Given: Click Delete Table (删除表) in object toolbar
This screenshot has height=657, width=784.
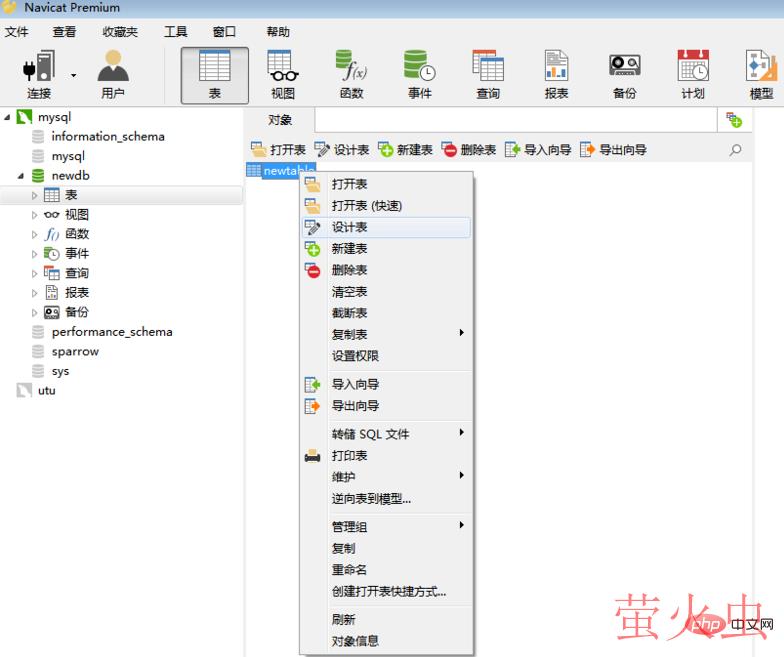Looking at the screenshot, I should (468, 150).
